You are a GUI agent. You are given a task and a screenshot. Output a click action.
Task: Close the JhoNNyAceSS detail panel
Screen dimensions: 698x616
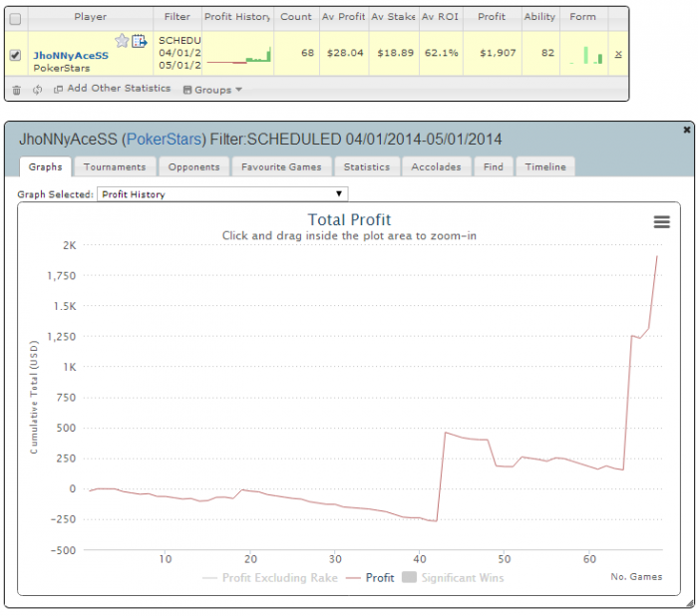(x=687, y=130)
